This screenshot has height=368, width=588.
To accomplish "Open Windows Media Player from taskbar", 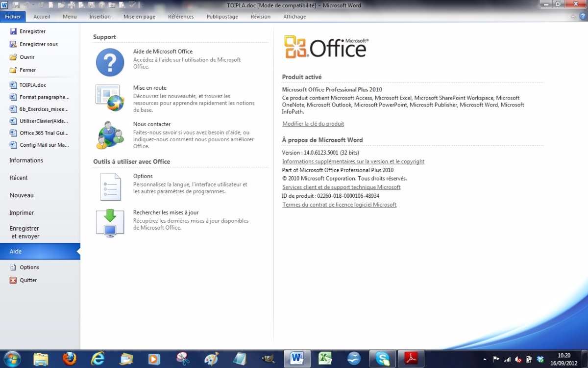I will 154,359.
